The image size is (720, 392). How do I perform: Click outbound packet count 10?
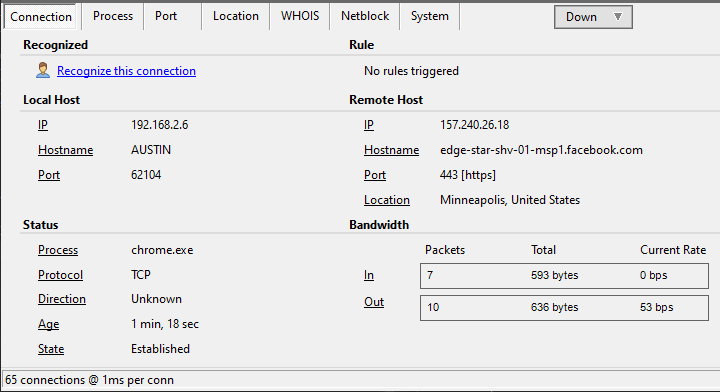[433, 307]
